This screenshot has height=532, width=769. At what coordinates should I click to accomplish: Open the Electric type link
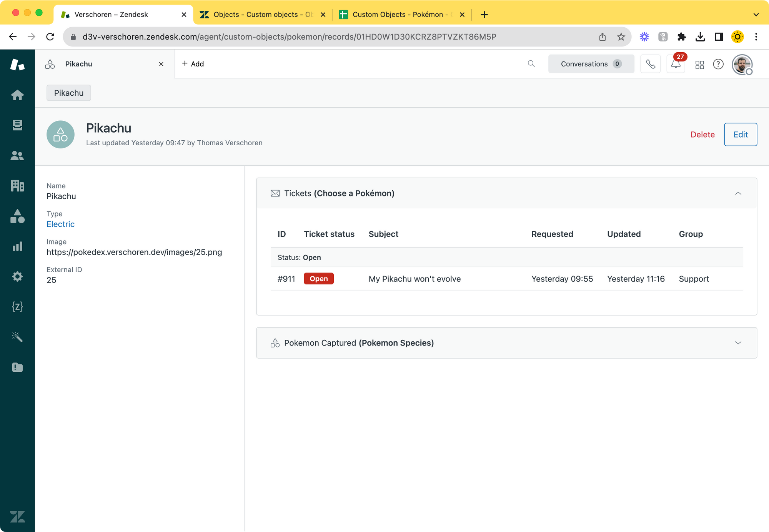click(60, 224)
